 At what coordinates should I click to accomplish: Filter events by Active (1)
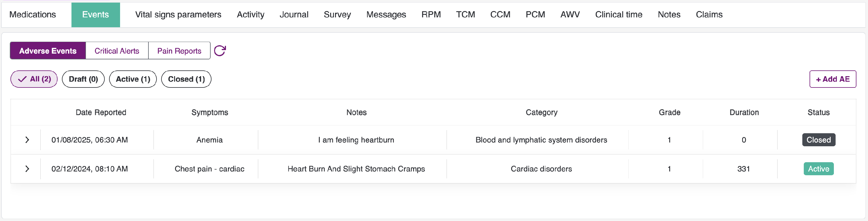point(133,79)
